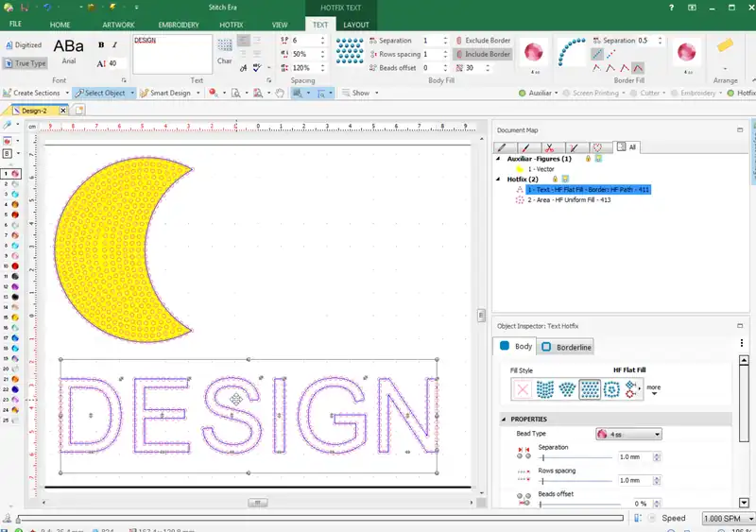Switch font type to Digitized
Screen dimensions: 756x532
tap(24, 44)
